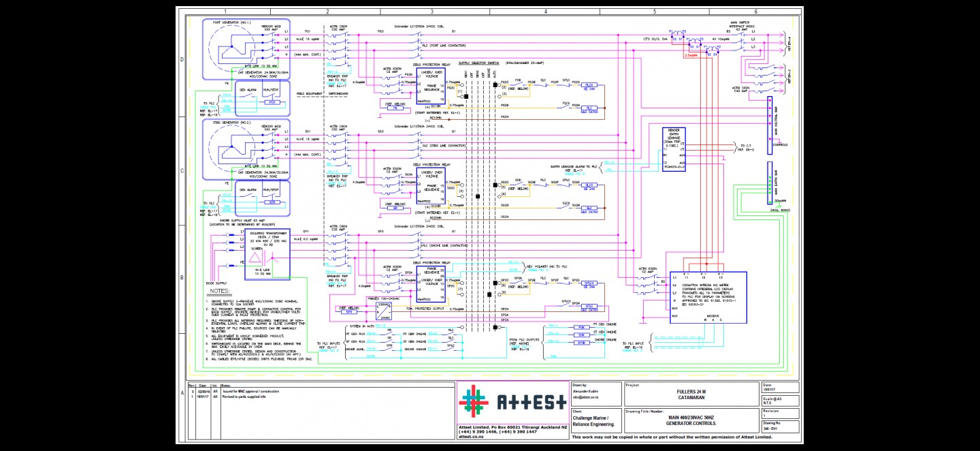Click the 'SWITCHBOARD' boundary label
The height and width of the screenshot is (451, 980).
[338, 93]
